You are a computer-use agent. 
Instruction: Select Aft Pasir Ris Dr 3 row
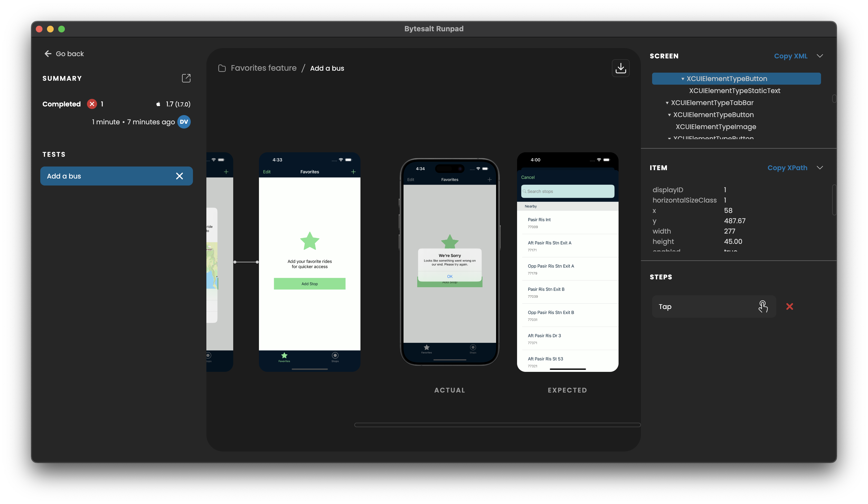(x=567, y=339)
